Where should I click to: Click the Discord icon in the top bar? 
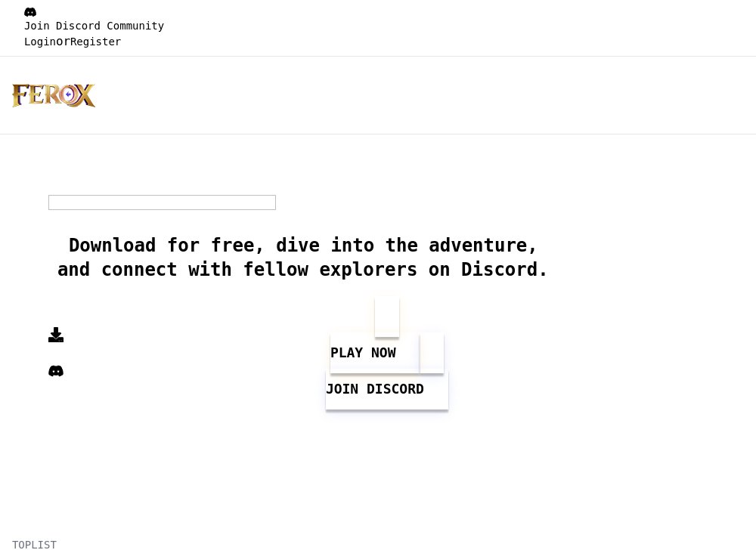(x=30, y=12)
